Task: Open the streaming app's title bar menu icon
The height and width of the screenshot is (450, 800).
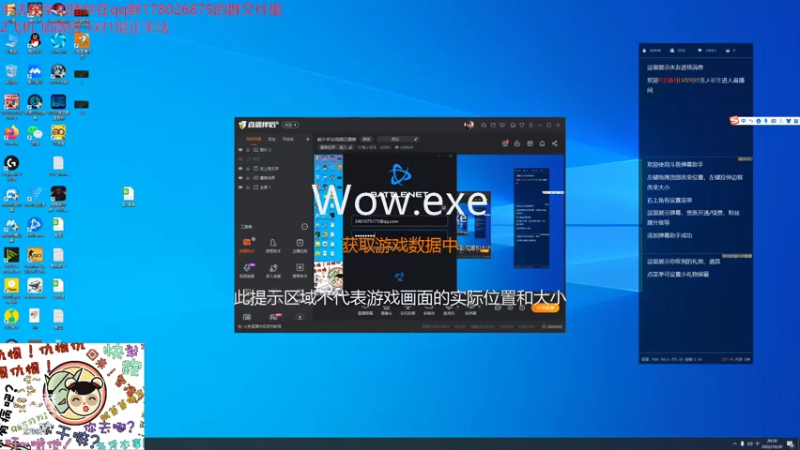Action: 531,125
